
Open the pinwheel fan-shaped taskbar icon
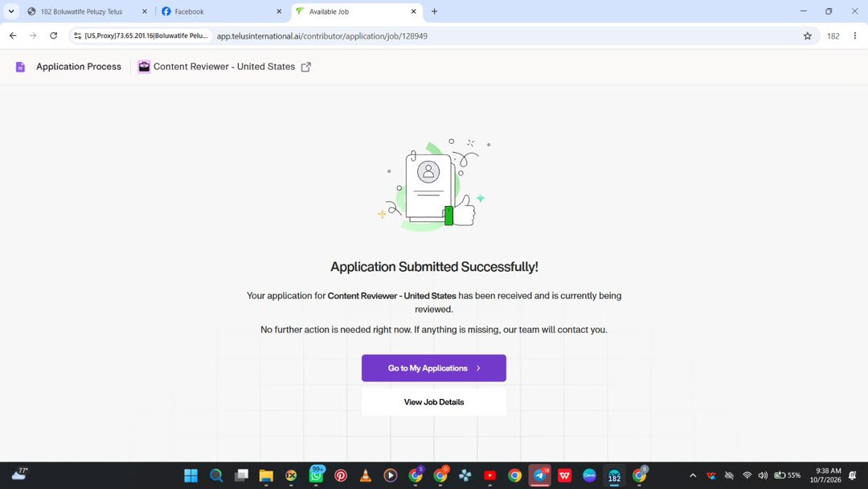(x=465, y=475)
